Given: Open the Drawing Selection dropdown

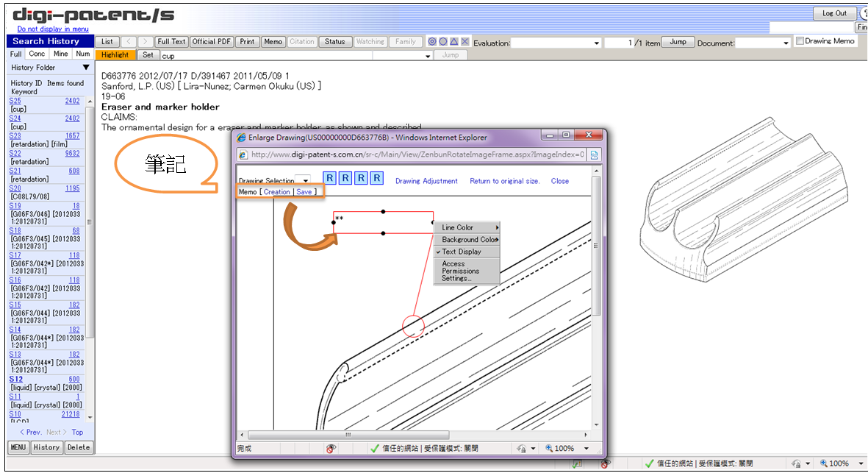Looking at the screenshot, I should click(x=305, y=180).
